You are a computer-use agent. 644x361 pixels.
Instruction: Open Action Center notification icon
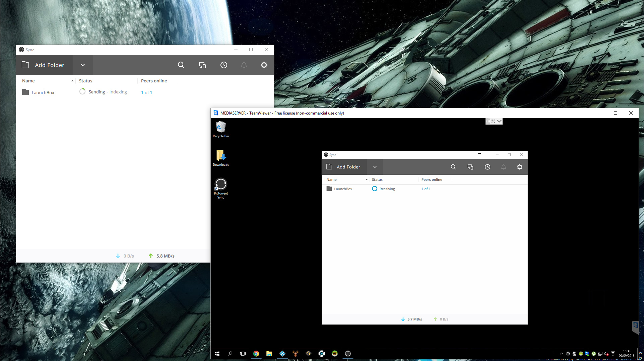pyautogui.click(x=613, y=354)
